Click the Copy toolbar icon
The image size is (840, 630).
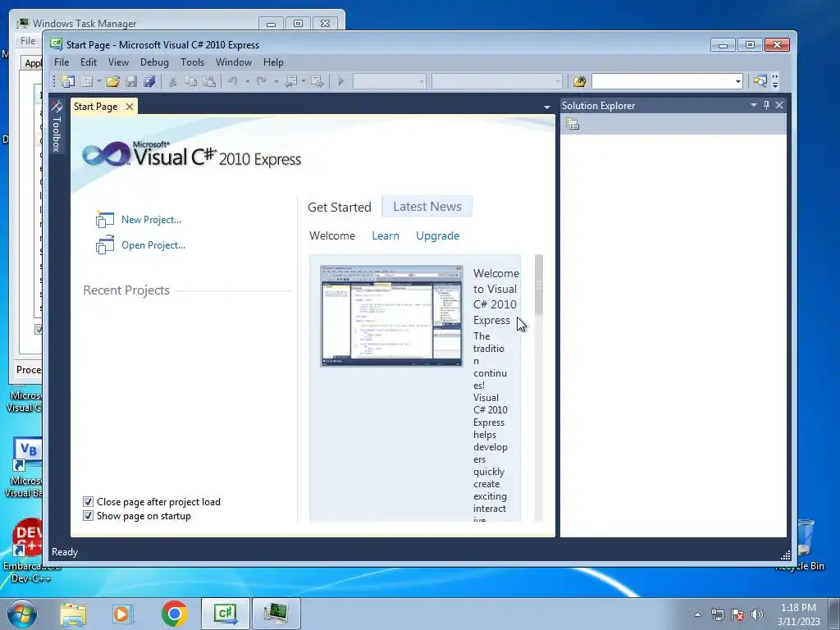click(x=190, y=81)
